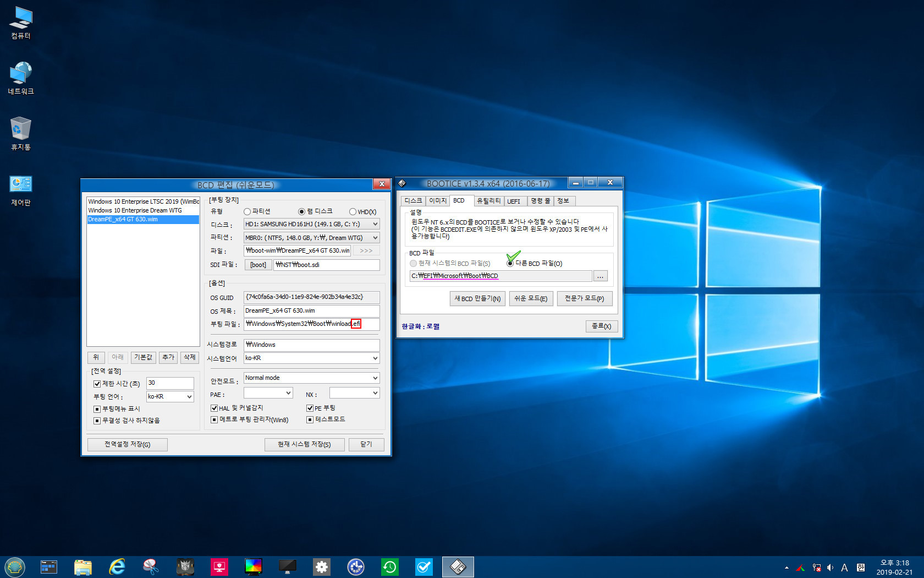Viewport: 924px width, 578px height.
Task: Open the 제어판 control panel desktop icon
Action: click(21, 190)
